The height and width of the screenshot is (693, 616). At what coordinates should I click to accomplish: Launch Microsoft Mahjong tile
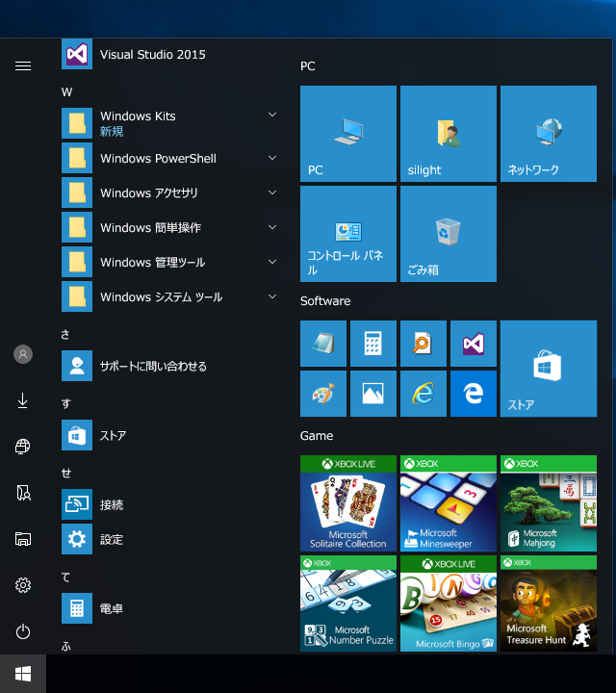pyautogui.click(x=549, y=503)
